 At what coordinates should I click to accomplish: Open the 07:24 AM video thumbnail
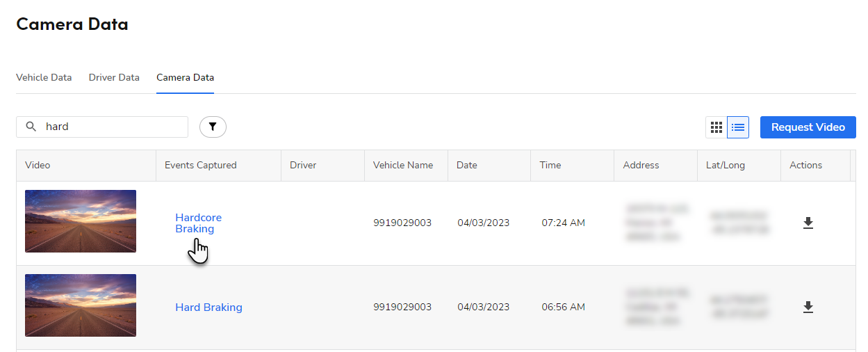point(81,221)
